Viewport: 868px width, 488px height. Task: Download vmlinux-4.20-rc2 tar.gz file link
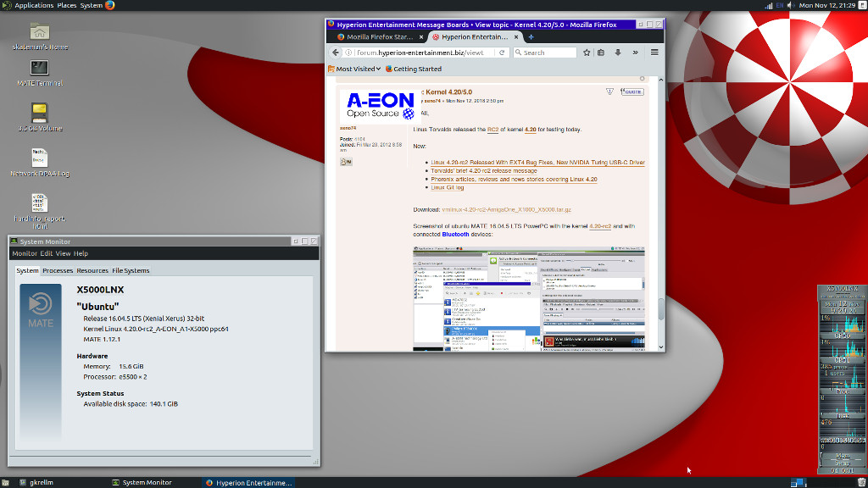(x=507, y=210)
